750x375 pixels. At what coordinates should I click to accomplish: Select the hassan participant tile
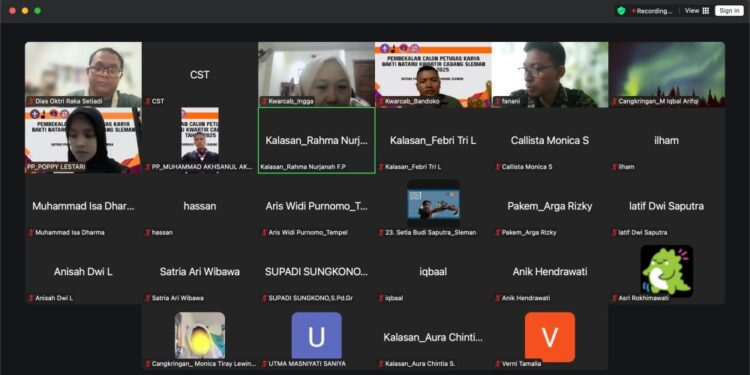point(200,206)
